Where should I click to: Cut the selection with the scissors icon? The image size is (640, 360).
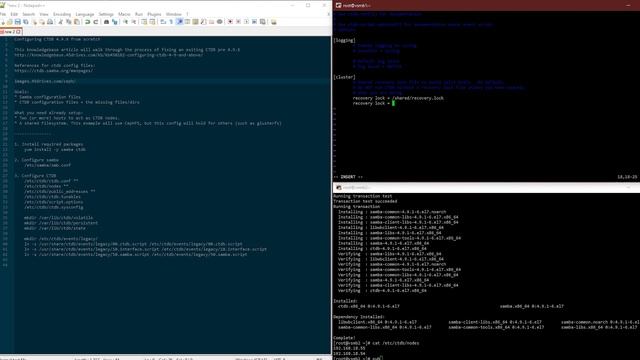(60, 22)
